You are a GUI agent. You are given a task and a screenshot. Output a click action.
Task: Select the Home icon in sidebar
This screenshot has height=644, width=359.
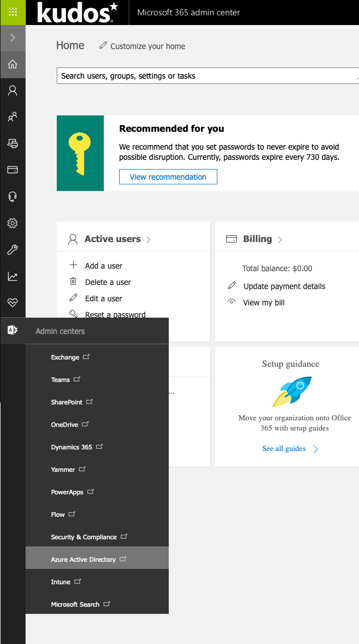point(13,64)
